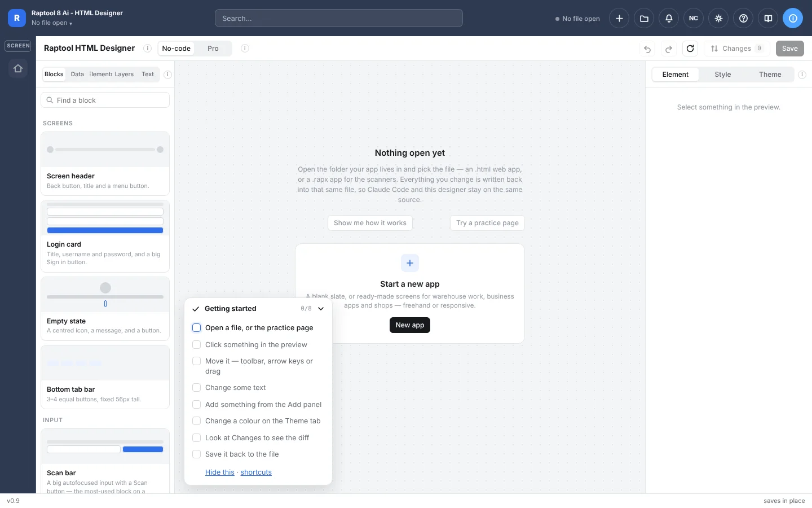This screenshot has width=812, height=508.
Task: Select the Style tab
Action: pyautogui.click(x=722, y=75)
